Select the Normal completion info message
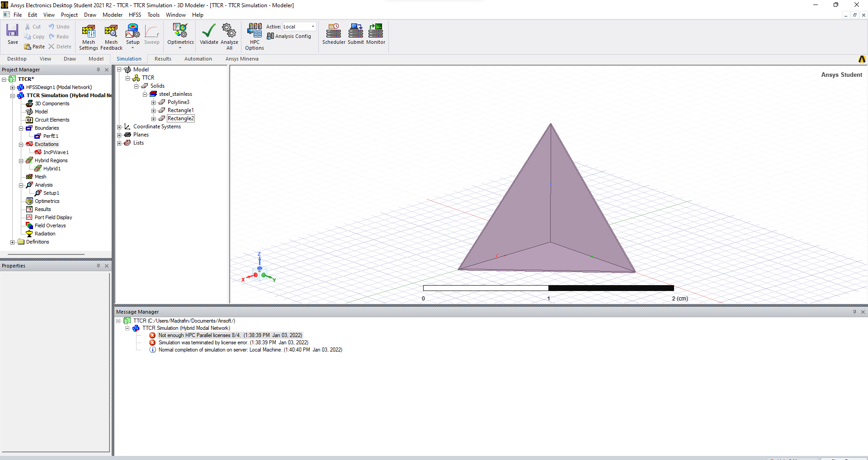Viewport: 868px width, 460px height. (250, 350)
